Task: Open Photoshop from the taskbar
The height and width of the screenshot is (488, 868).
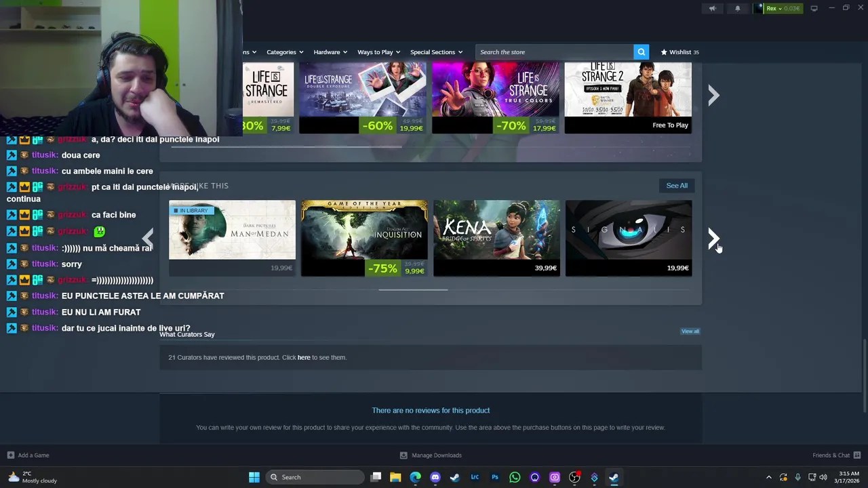Action: [495, 477]
